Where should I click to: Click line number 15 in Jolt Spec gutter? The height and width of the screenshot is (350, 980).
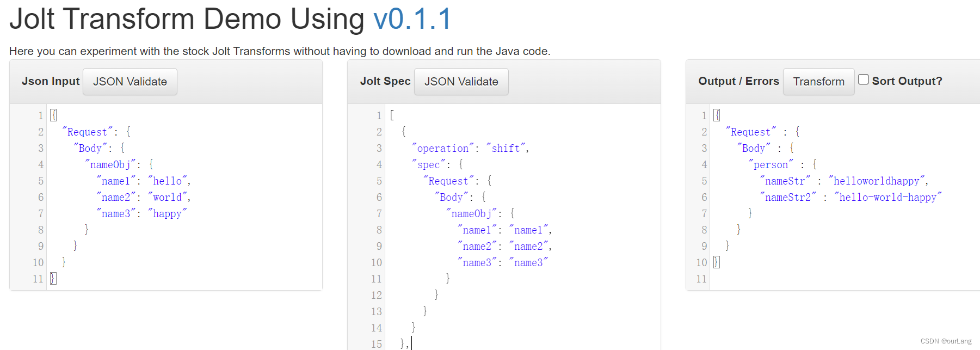click(377, 344)
